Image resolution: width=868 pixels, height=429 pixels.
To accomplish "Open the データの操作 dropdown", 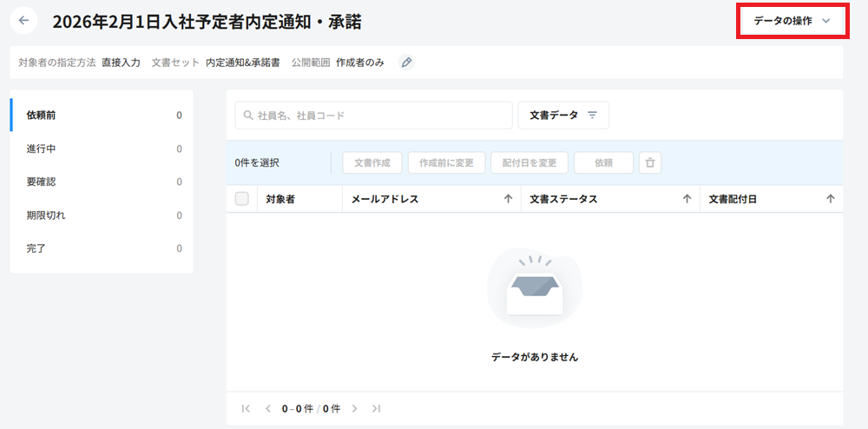I will pos(792,21).
